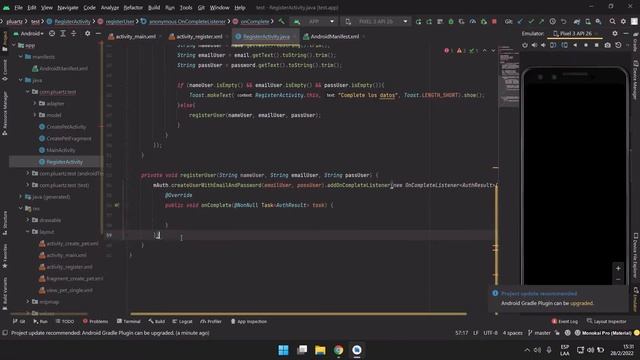Collapse the manifests folder
640x360 pixels.
[21, 57]
